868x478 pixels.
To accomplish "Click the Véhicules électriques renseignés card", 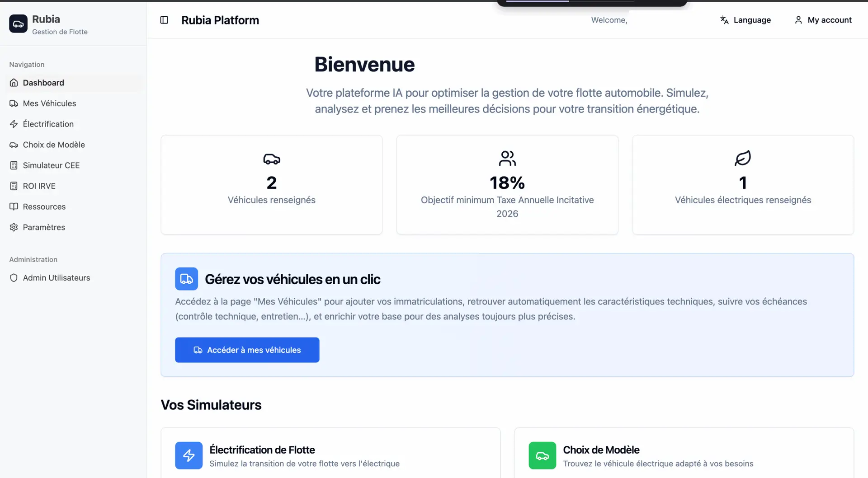I will point(743,185).
